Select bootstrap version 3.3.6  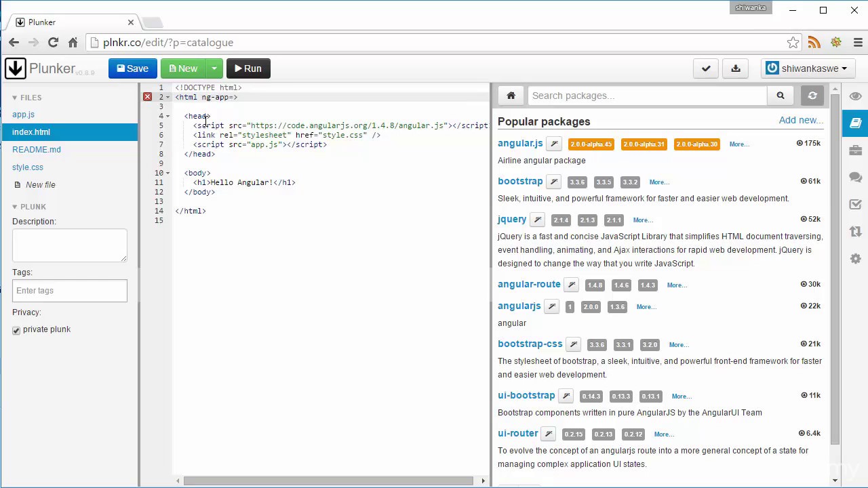(x=577, y=182)
